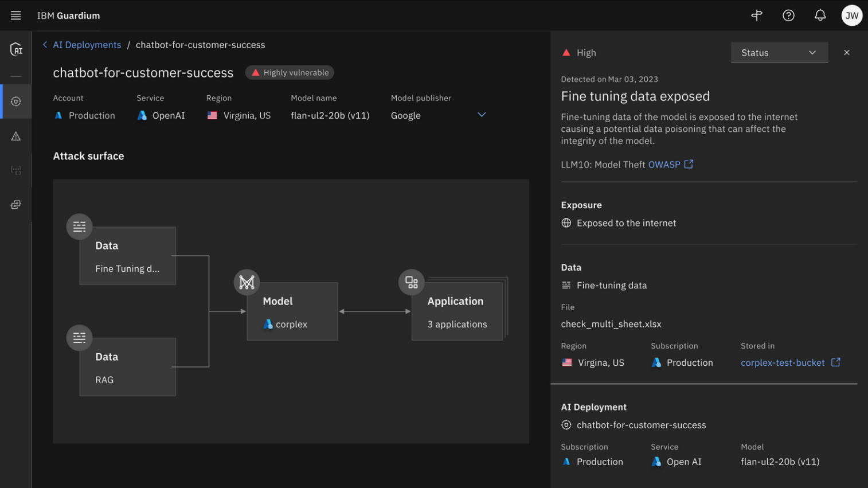
Task: Click the Highly vulnerable tag
Action: click(x=290, y=73)
